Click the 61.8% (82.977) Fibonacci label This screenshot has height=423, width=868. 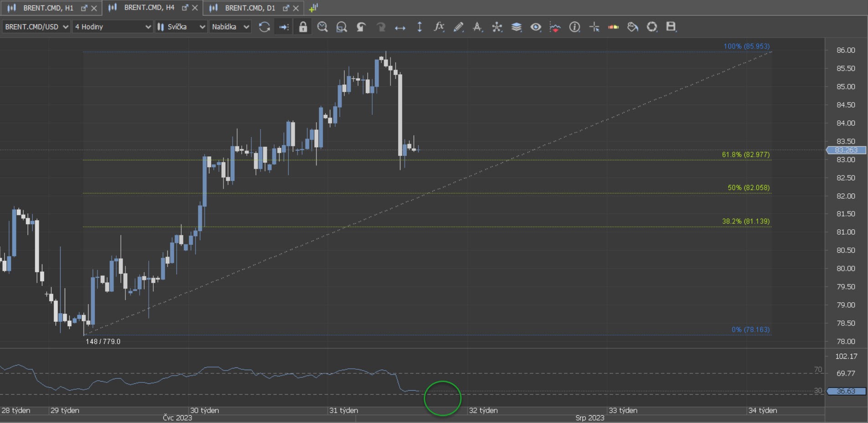click(745, 155)
